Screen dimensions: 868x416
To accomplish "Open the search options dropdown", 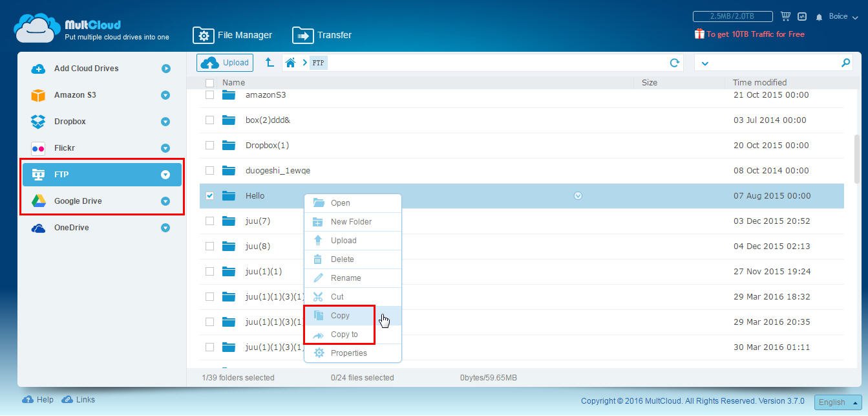I will [704, 63].
